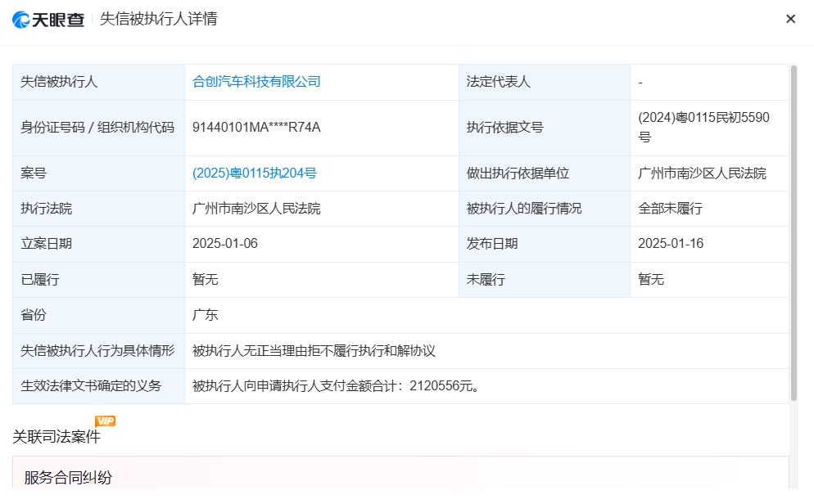
Task: Click the 案号 label cell
Action: 98,173
